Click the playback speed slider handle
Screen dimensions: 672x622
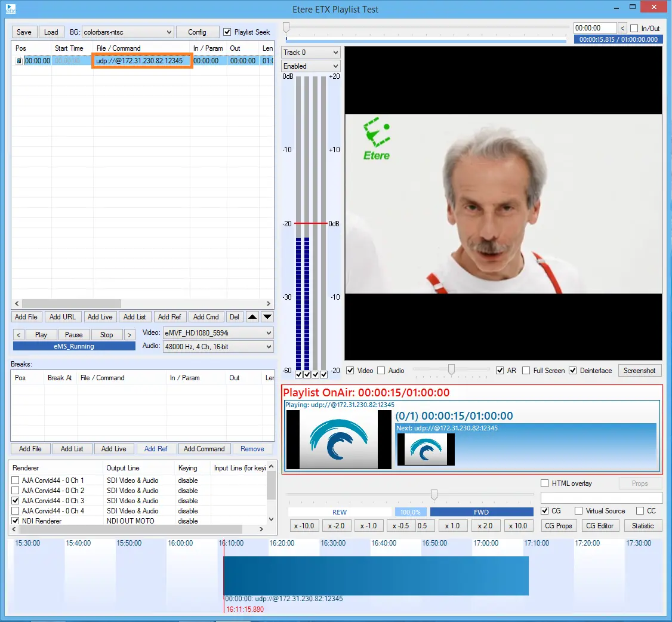[434, 495]
